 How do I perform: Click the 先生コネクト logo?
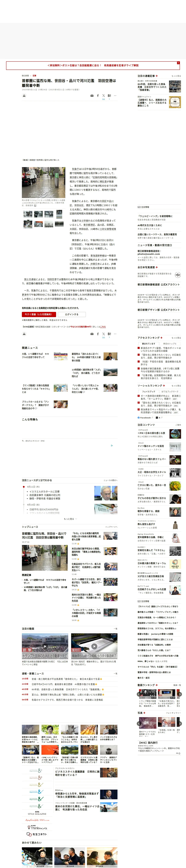click(x=37, y=834)
